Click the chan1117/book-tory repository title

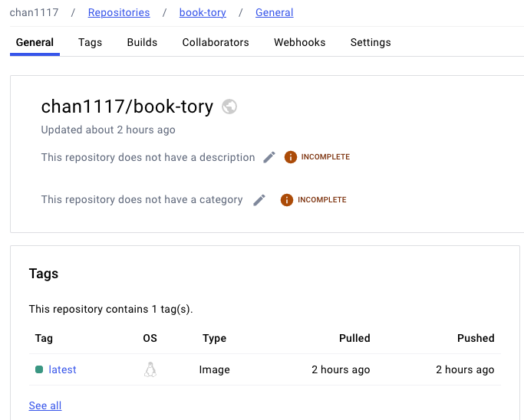click(127, 107)
